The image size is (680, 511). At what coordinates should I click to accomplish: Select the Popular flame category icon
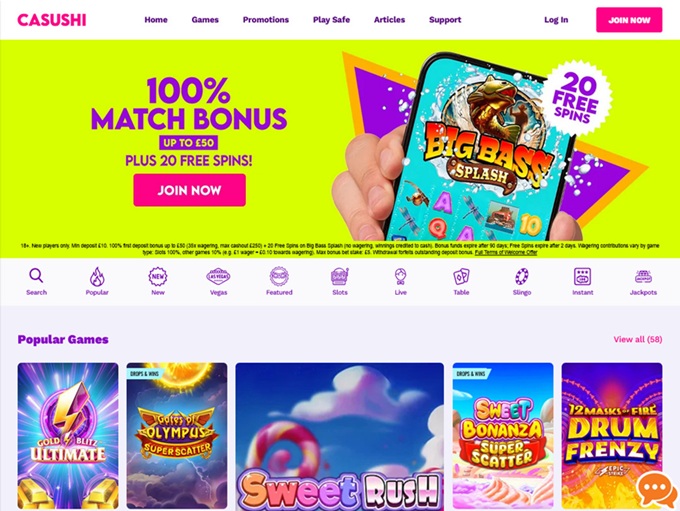[x=97, y=276]
